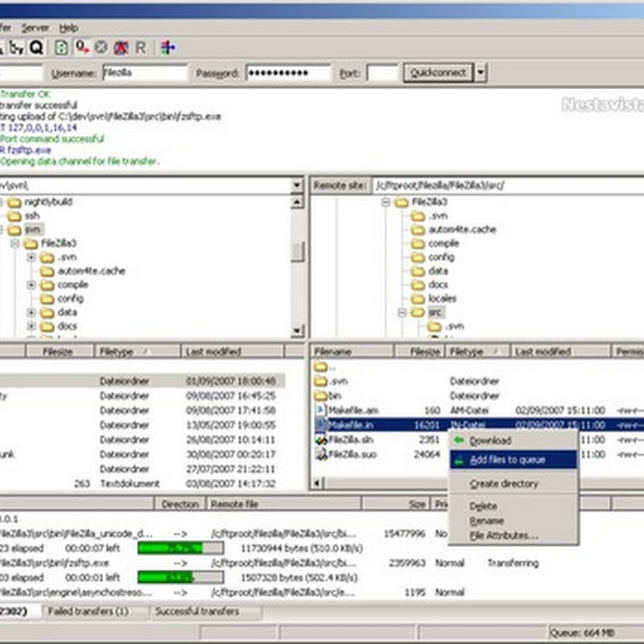
Task: Toggle the directory tree view icon
Action: (x=16, y=47)
